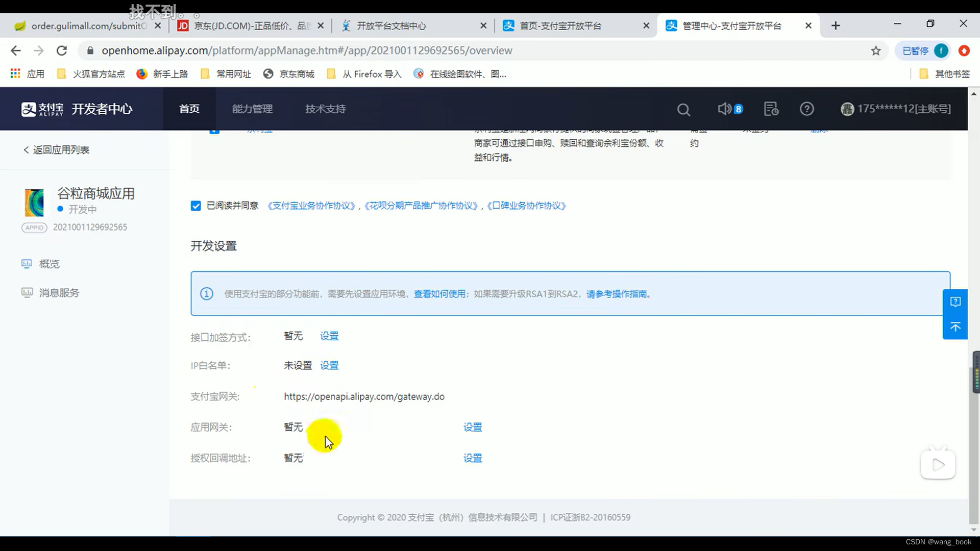Click the browser forward arrow
Viewport: 980px width, 551px height.
coord(39,51)
